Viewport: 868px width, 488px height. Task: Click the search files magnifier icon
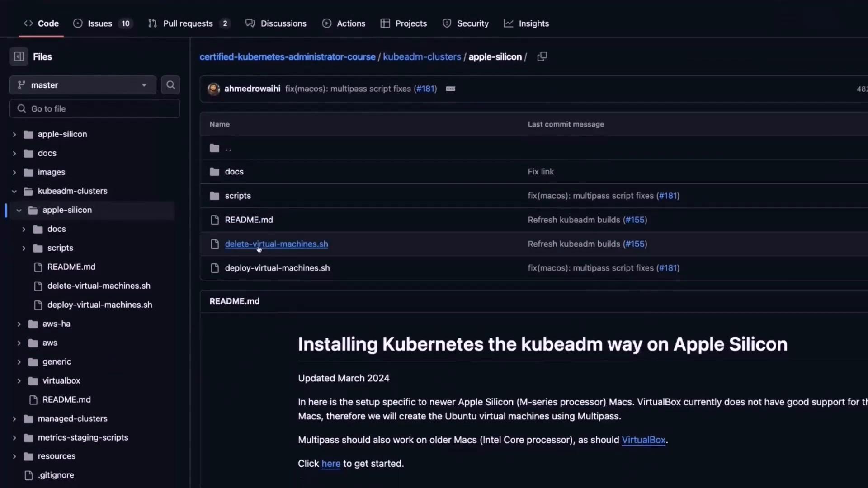coord(170,85)
